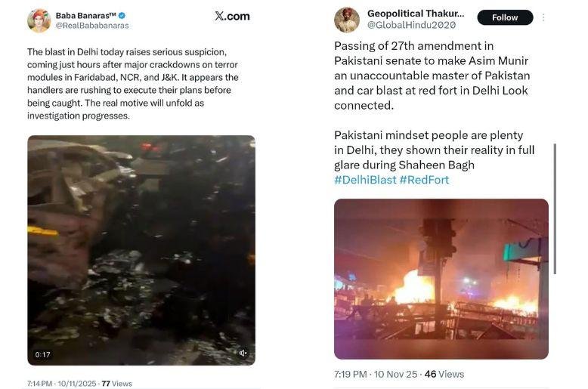
Task: Unmute the video with speaker icon
Action: (243, 353)
